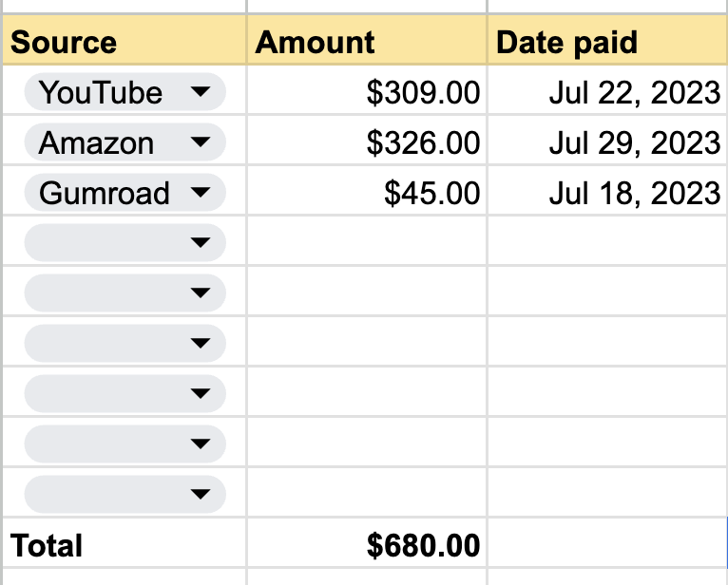The height and width of the screenshot is (585, 728).
Task: Click the $45.00 amount cell
Action: [367, 193]
